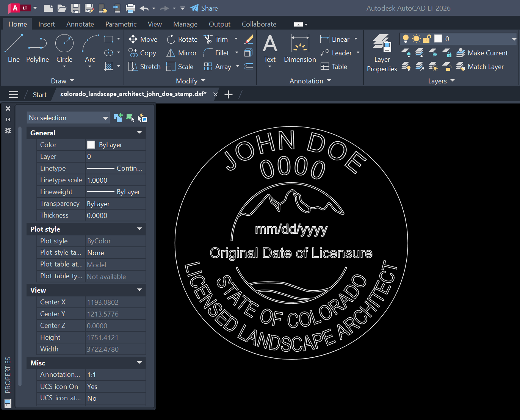
Task: Click the Share button
Action: (x=204, y=8)
